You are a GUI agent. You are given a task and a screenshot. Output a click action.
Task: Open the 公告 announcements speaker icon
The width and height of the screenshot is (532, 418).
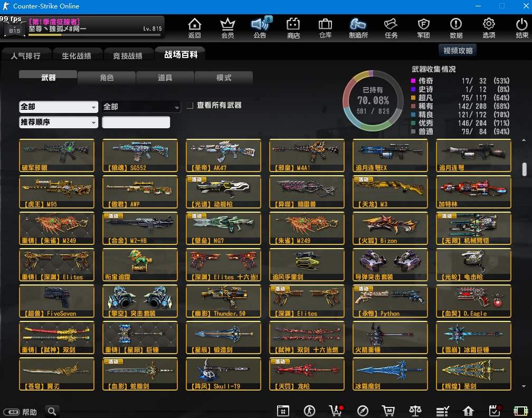pos(260,28)
